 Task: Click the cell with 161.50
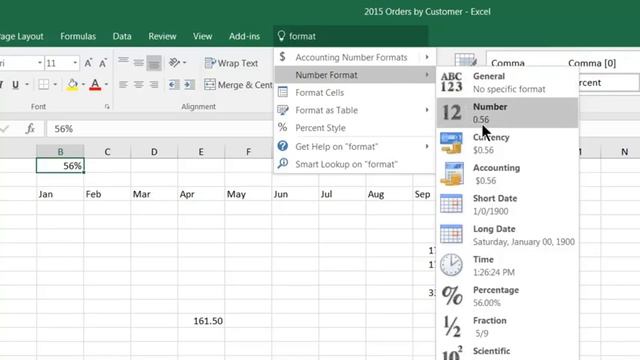(201, 321)
